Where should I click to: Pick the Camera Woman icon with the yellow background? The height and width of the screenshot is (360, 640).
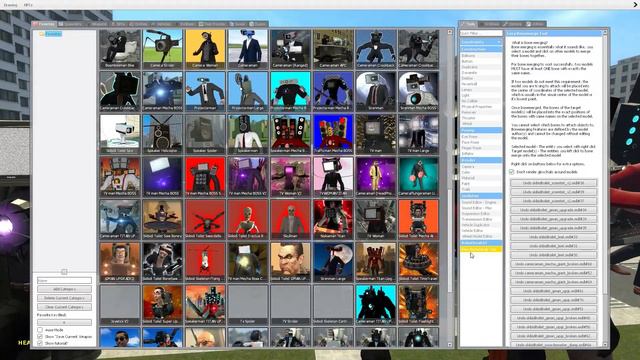pyautogui.click(x=205, y=49)
